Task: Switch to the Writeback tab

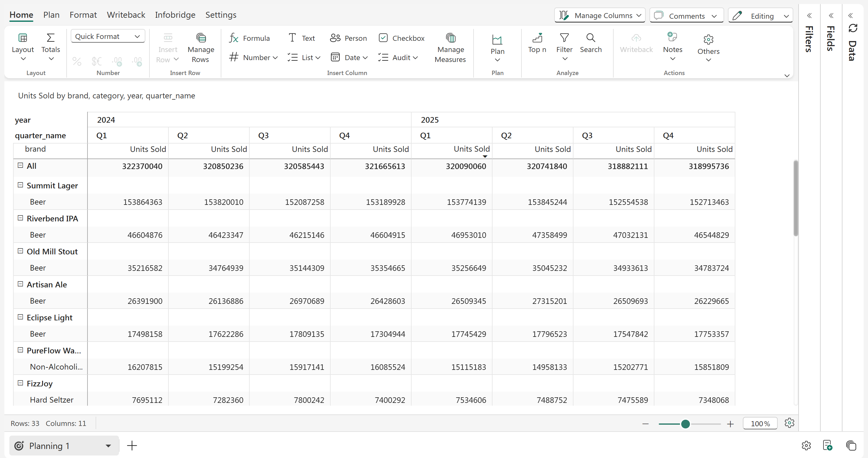Action: [126, 15]
